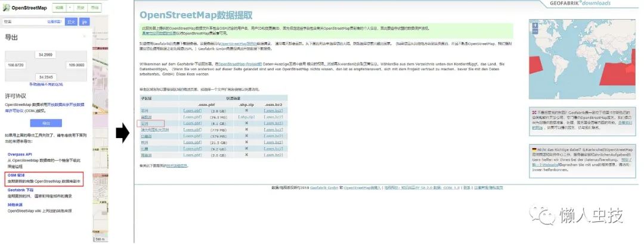Download the .osm.pbf file sized 8.1 GB
Screen dimensions: 644x244
coord(193,123)
